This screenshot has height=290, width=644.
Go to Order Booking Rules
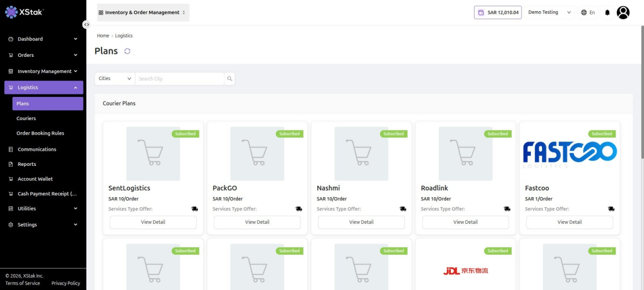pyautogui.click(x=40, y=133)
